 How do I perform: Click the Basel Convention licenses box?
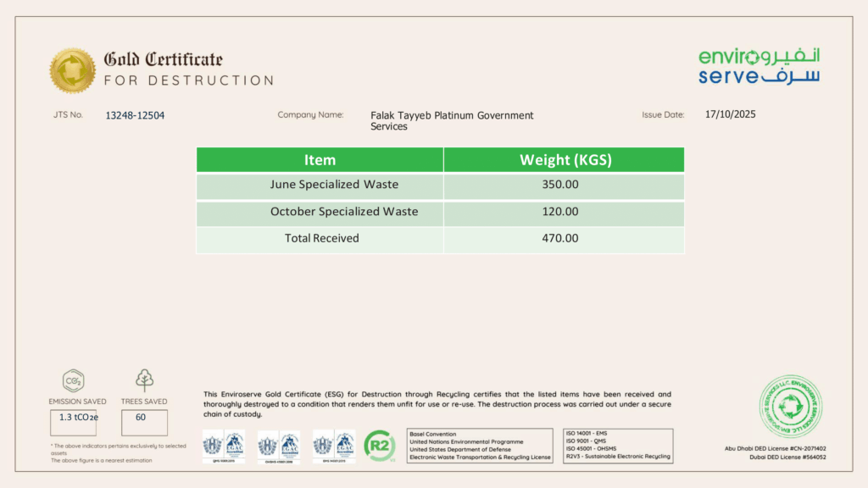(481, 445)
